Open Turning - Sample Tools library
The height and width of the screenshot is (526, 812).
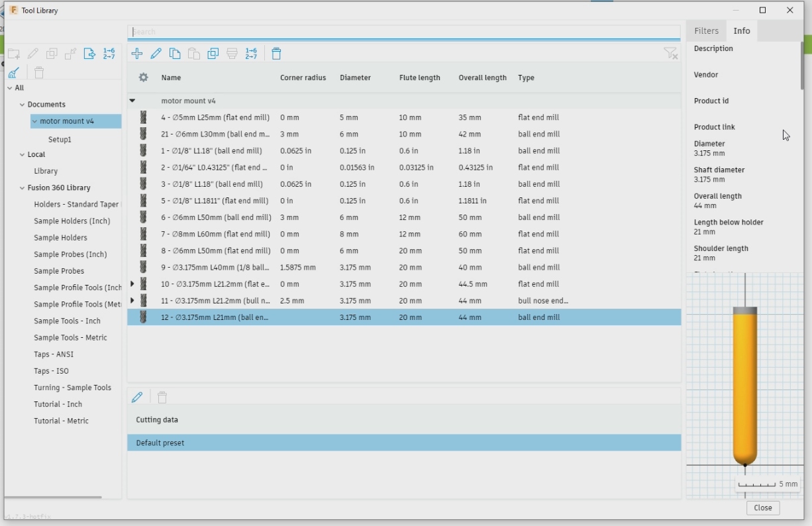[x=72, y=388]
